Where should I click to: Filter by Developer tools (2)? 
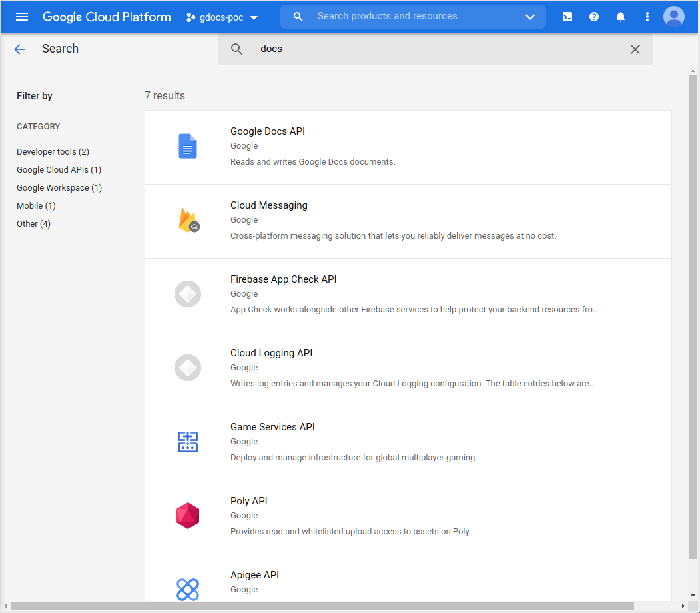[53, 152]
